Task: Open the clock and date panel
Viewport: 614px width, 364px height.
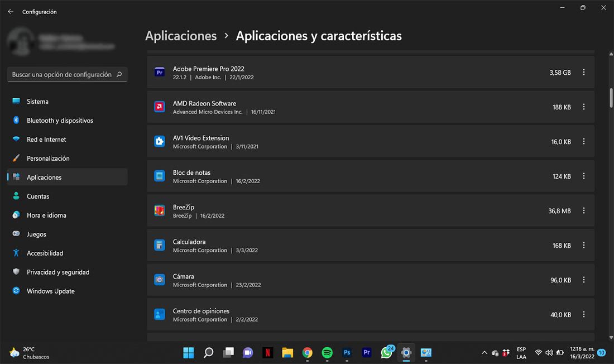Action: [x=582, y=353]
